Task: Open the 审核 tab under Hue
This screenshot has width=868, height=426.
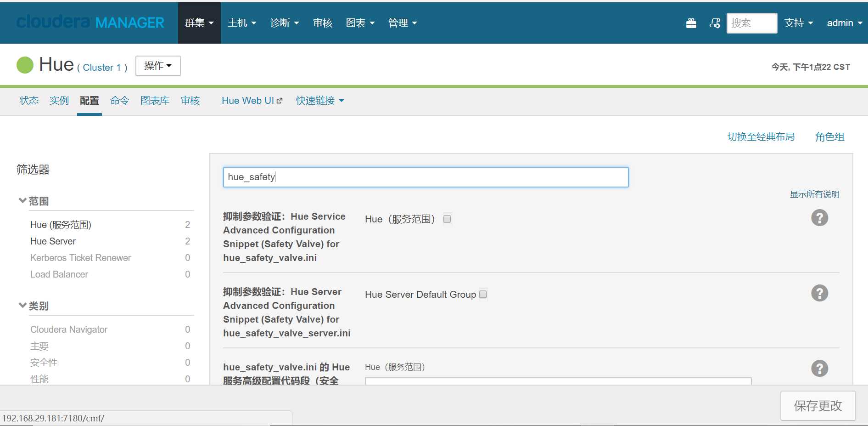Action: pos(190,101)
